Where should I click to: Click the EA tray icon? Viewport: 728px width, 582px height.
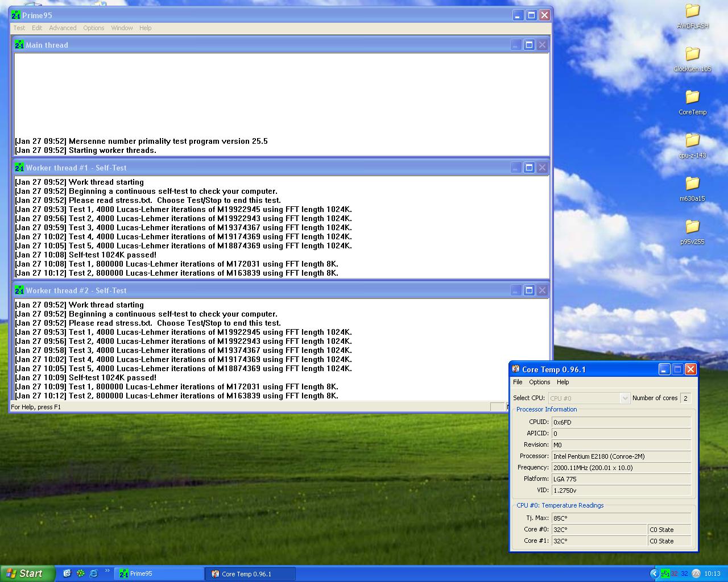tap(696, 573)
